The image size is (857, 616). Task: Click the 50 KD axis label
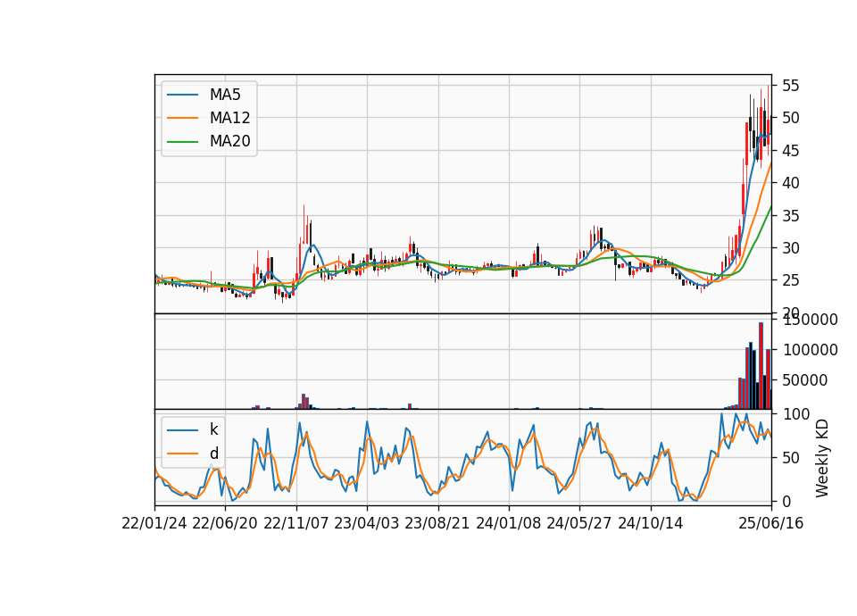pos(791,457)
